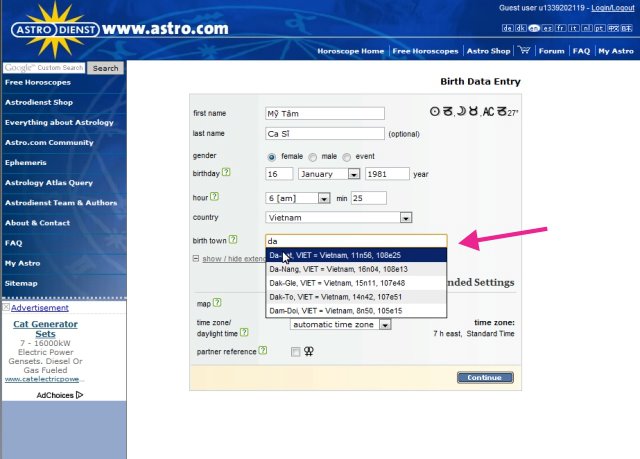Click the Login/Logout link
640x459 pixels.
(x=607, y=7)
